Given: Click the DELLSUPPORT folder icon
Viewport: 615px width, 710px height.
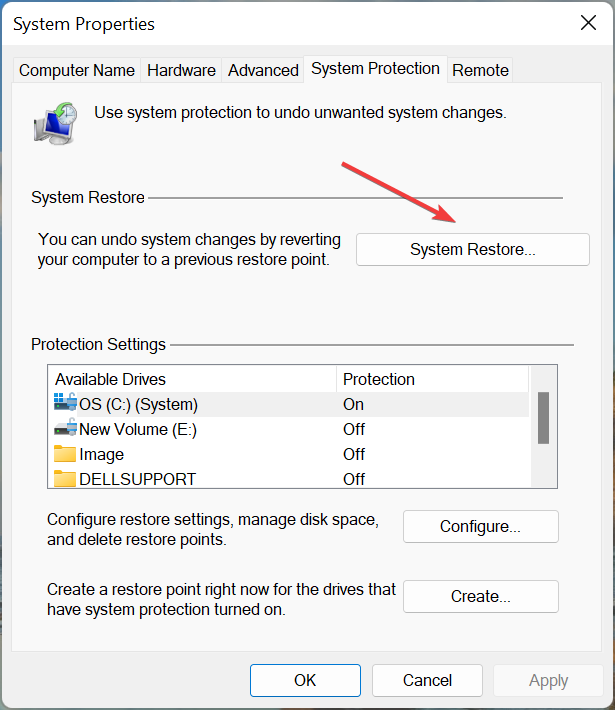Looking at the screenshot, I should pyautogui.click(x=65, y=479).
